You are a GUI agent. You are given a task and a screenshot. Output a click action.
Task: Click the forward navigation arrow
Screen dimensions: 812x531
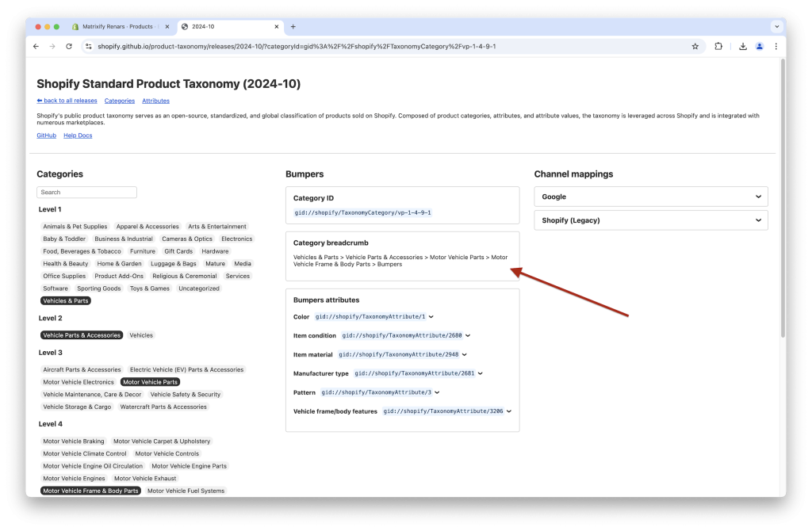pyautogui.click(x=52, y=46)
